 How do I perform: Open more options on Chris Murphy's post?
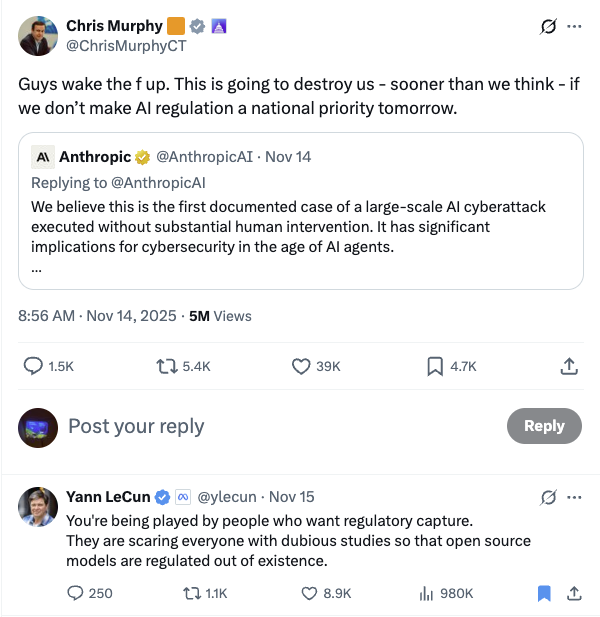point(574,26)
